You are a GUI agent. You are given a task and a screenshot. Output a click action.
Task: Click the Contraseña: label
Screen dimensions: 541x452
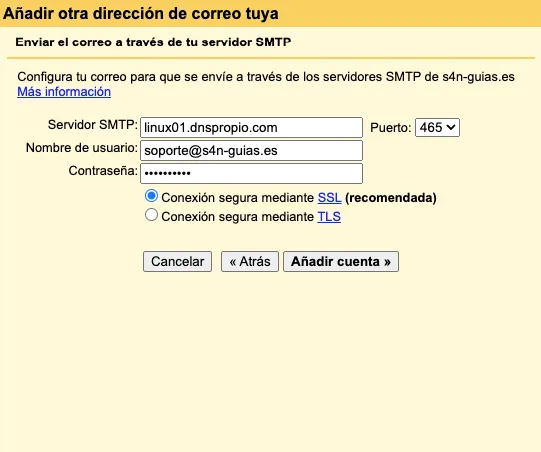point(103,171)
